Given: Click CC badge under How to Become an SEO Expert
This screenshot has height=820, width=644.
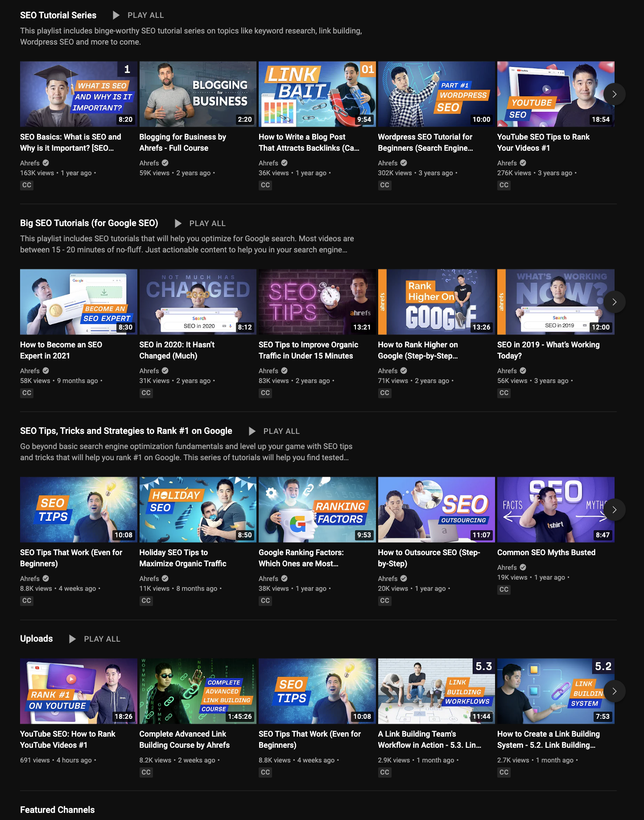Looking at the screenshot, I should 27,393.
